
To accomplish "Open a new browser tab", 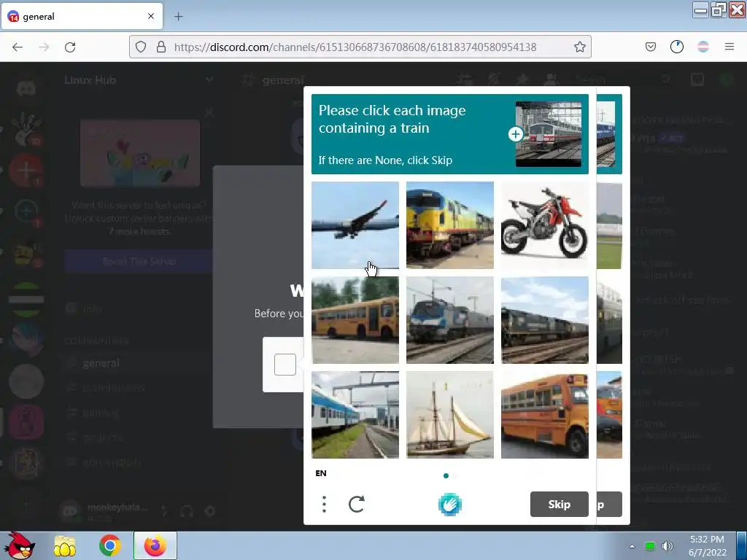I will tap(178, 17).
